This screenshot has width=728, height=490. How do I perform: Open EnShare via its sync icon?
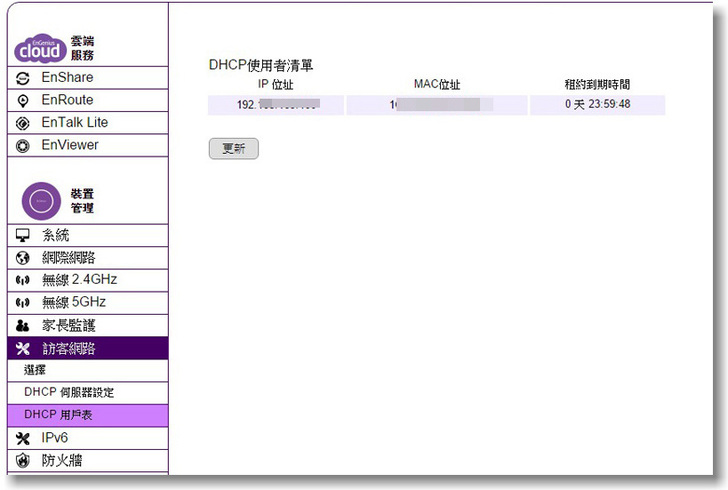pyautogui.click(x=24, y=78)
